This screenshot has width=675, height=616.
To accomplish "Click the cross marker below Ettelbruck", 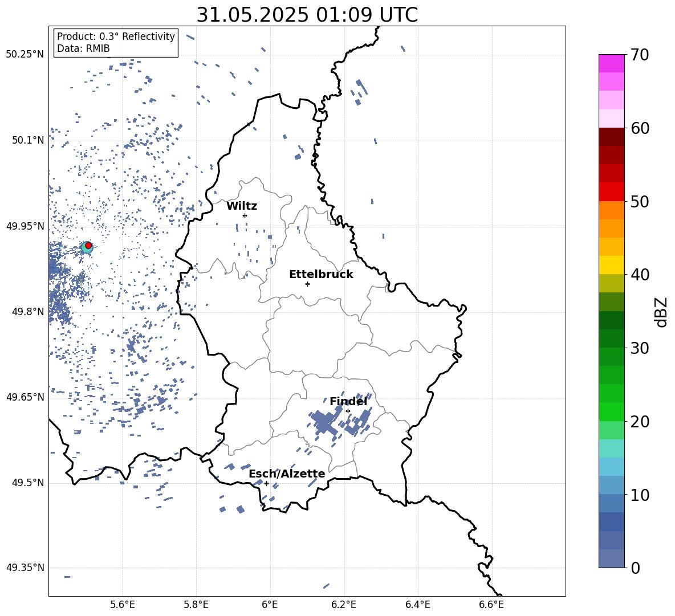I will pos(307,284).
